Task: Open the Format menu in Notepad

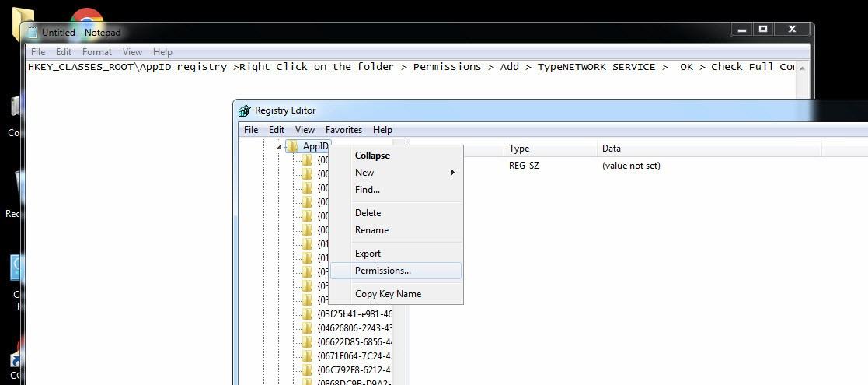Action: [x=97, y=52]
